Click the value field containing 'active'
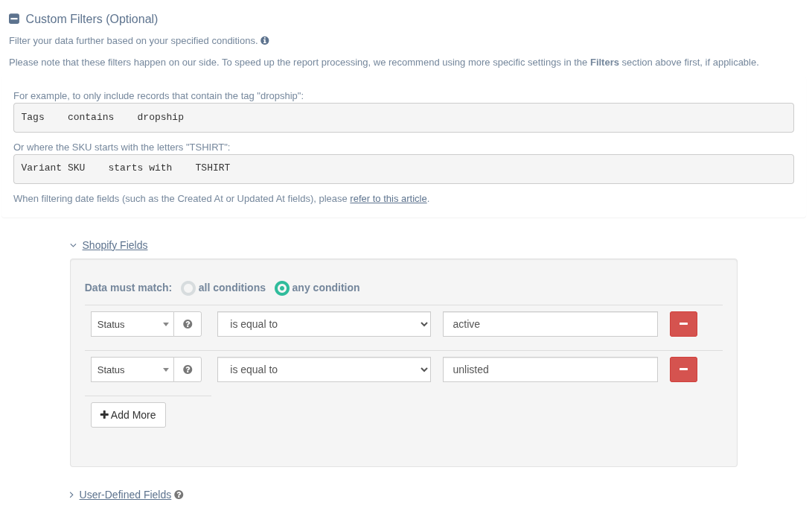This screenshot has width=812, height=514. [550, 324]
